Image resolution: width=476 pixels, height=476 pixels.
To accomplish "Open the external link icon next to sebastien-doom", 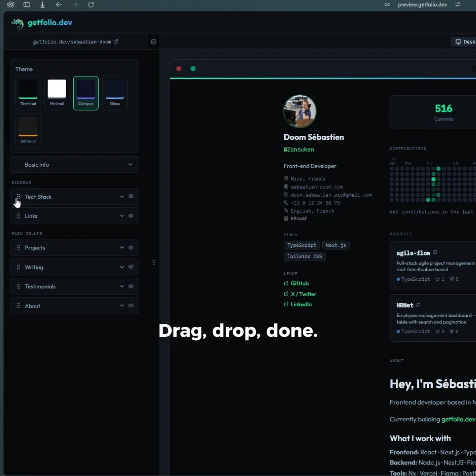I will coord(115,41).
